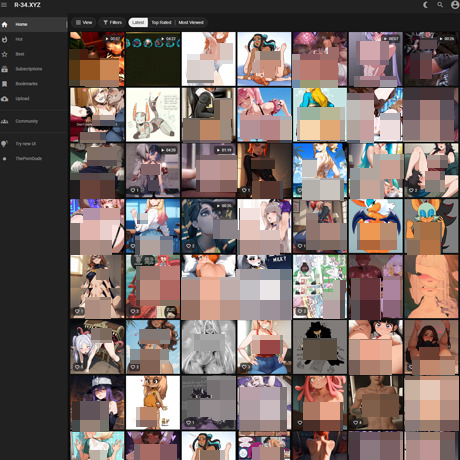This screenshot has width=460, height=460.
Task: Open search with the magnifier icon
Action: tap(440, 5)
